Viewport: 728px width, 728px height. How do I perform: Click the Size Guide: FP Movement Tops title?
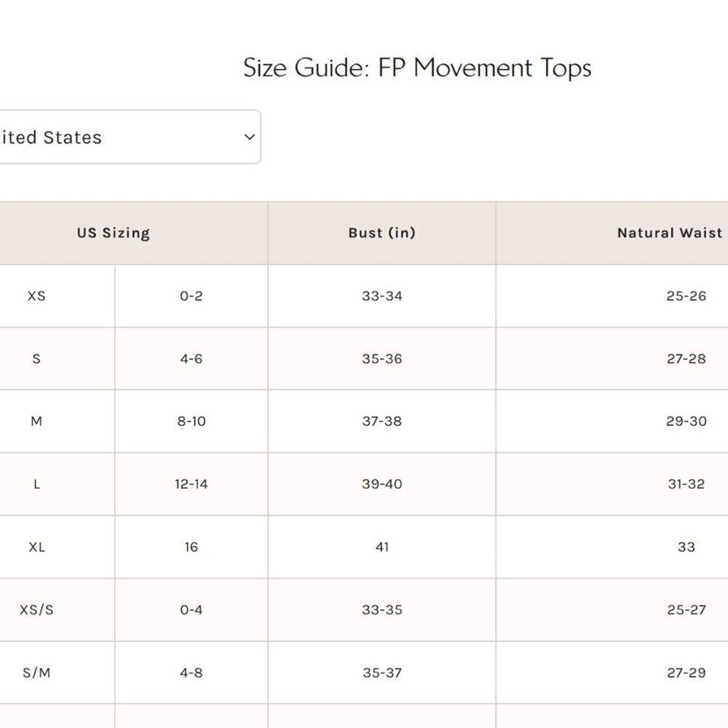(x=417, y=68)
